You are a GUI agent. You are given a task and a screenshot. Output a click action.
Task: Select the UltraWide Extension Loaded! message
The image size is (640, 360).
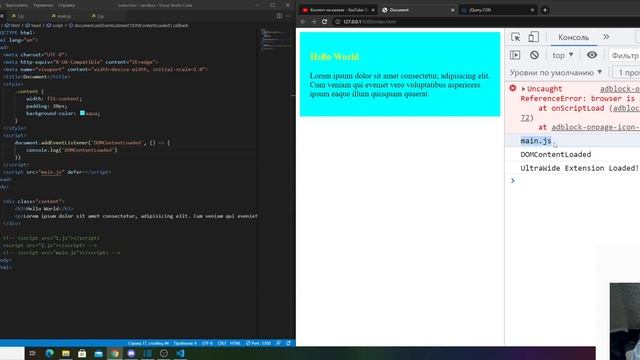coord(579,168)
